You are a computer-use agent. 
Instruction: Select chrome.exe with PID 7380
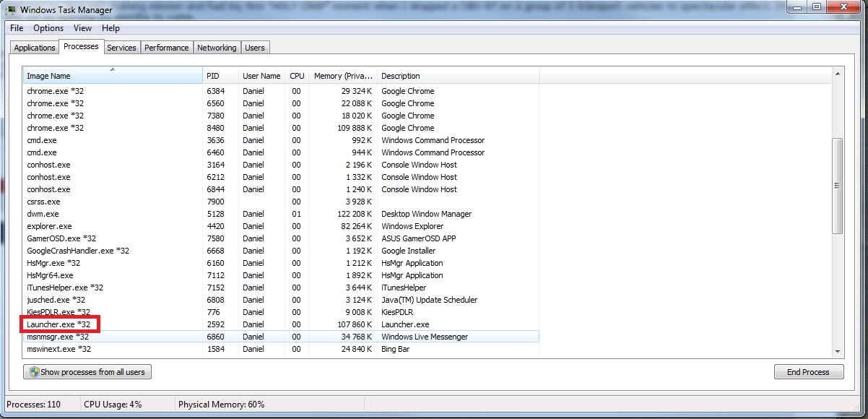click(x=281, y=116)
